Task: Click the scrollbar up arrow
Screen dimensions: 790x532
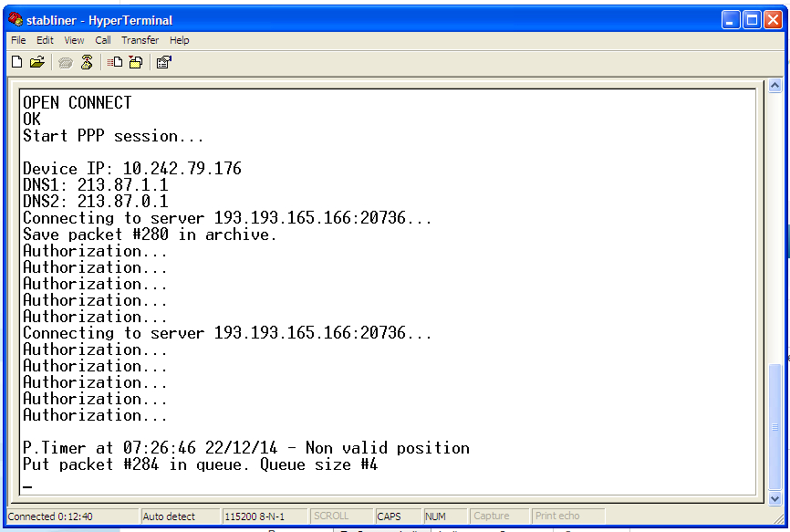Action: (x=774, y=86)
